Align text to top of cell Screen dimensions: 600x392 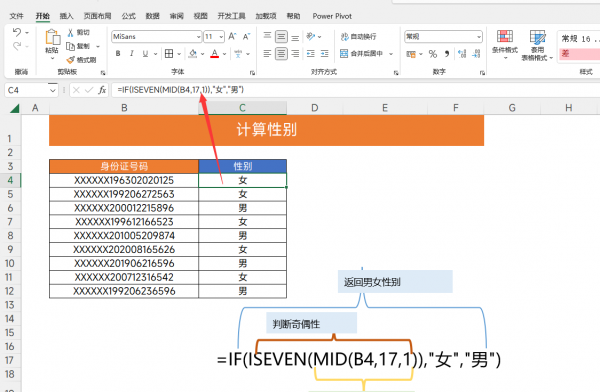coord(267,36)
